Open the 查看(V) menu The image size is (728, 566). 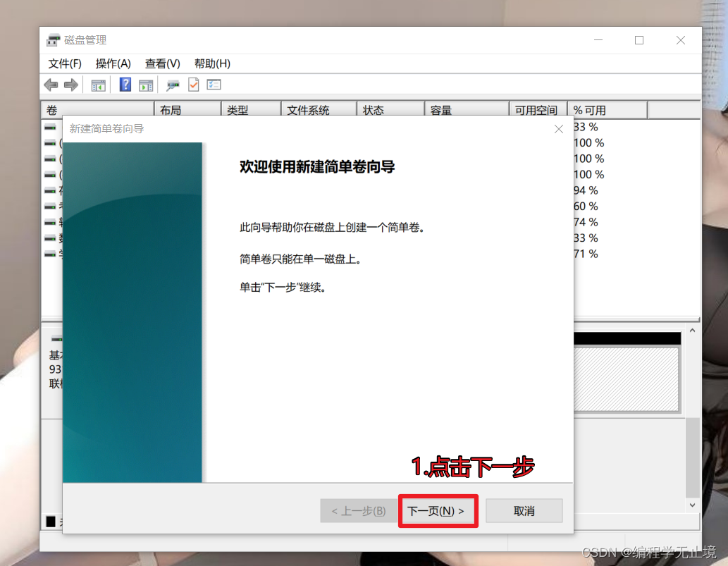click(x=163, y=63)
